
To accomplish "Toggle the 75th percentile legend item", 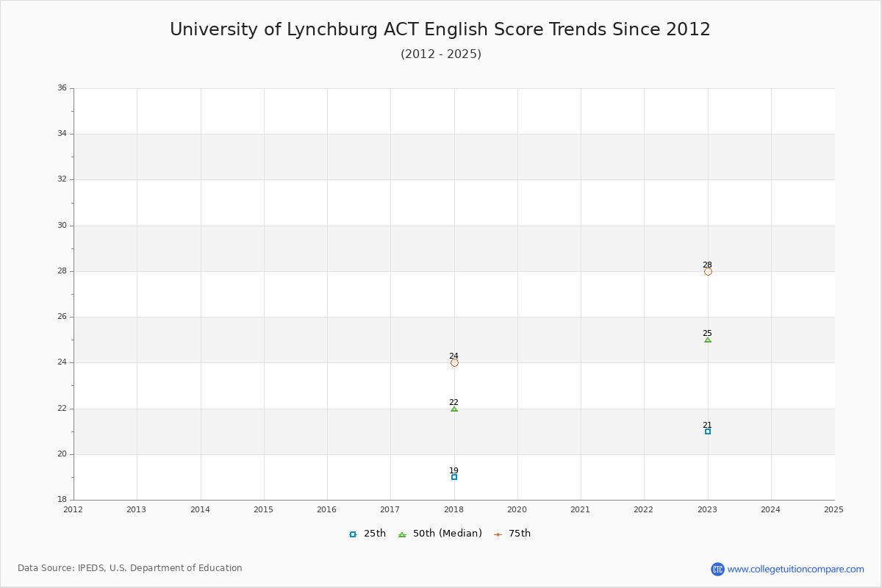I will [512, 534].
